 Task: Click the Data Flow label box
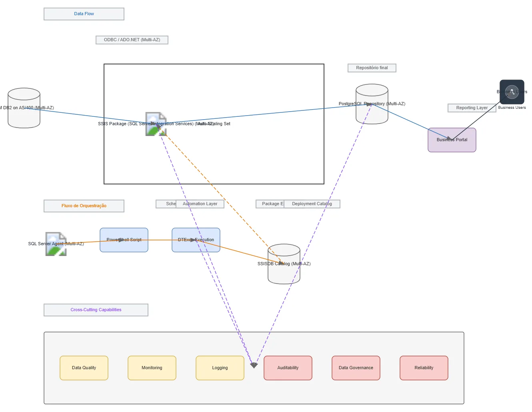point(84,14)
